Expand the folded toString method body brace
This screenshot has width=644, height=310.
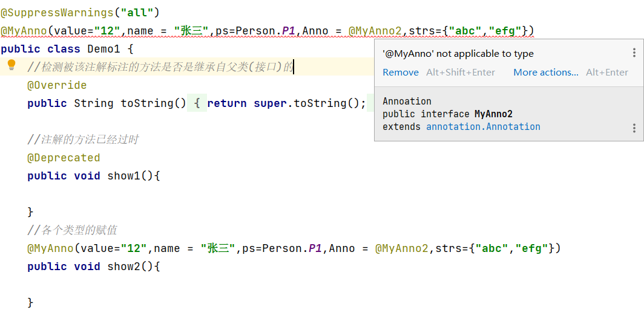coord(197,103)
